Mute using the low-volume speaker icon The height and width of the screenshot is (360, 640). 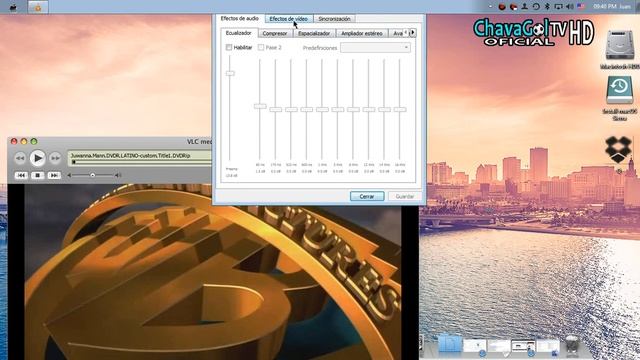[69, 175]
